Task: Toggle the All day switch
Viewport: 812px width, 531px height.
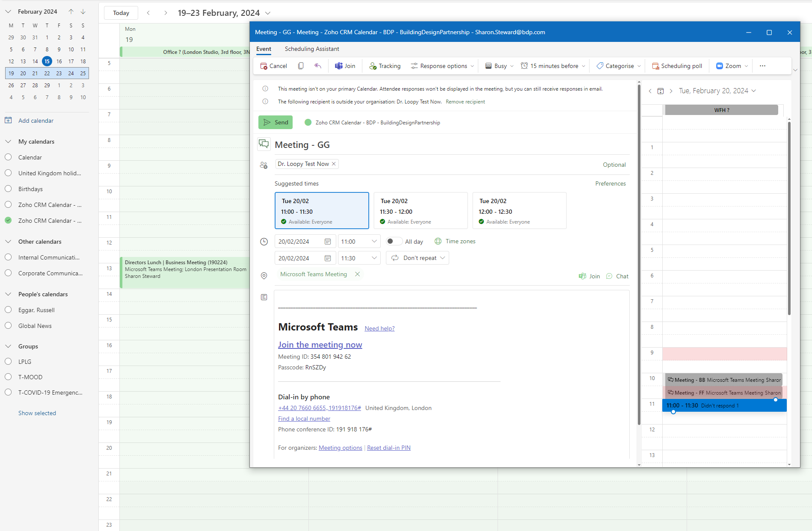Action: click(394, 241)
